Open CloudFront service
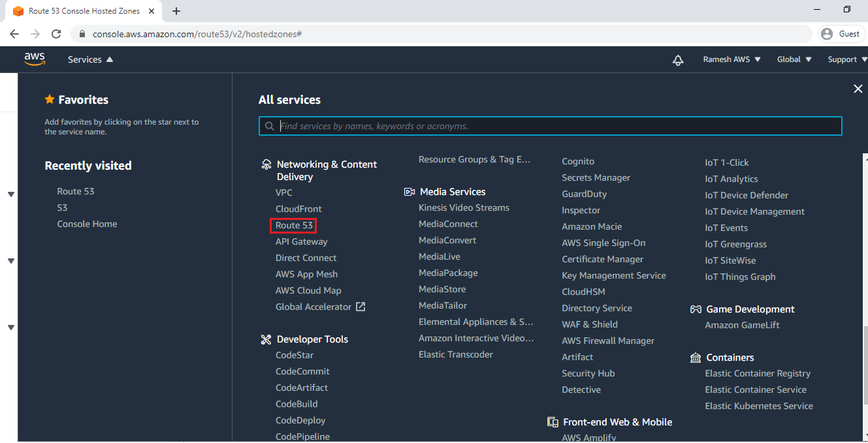The image size is (868, 443). 298,209
